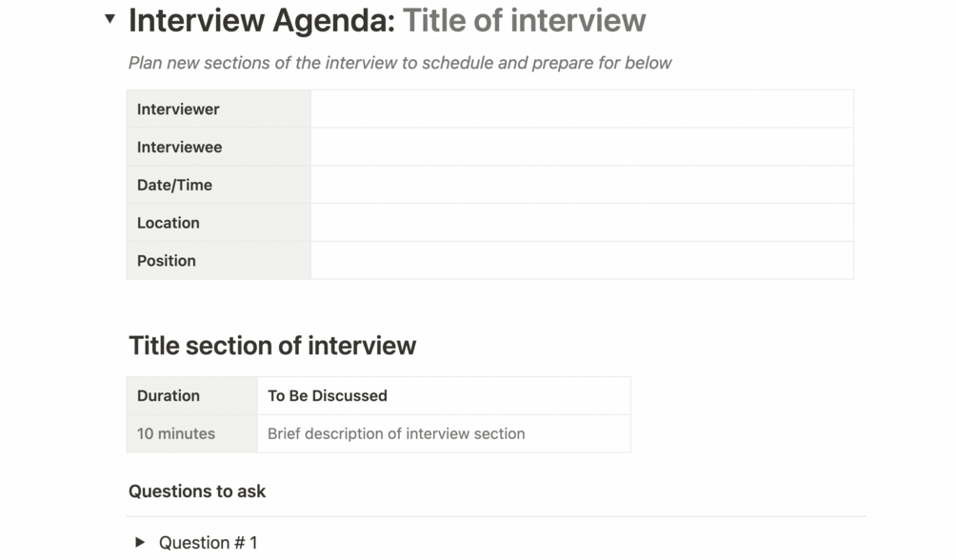Click the blank cell next to Date/Time
The height and width of the screenshot is (560, 957).
(581, 185)
